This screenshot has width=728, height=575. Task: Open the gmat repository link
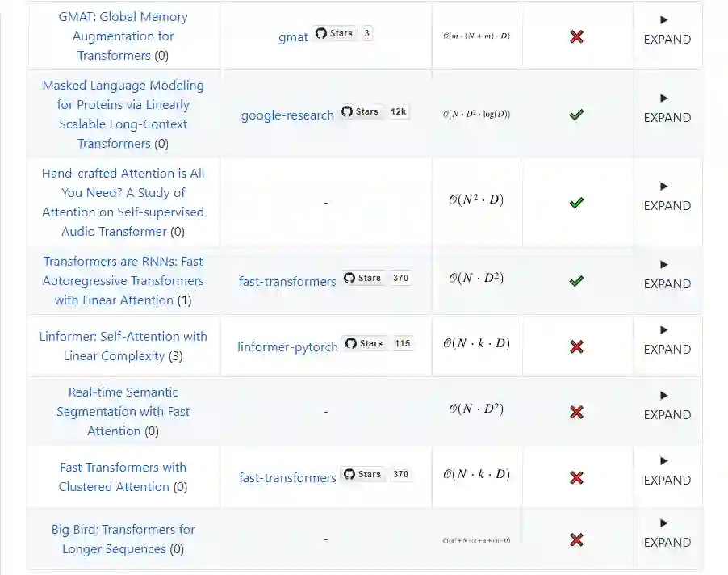(293, 36)
